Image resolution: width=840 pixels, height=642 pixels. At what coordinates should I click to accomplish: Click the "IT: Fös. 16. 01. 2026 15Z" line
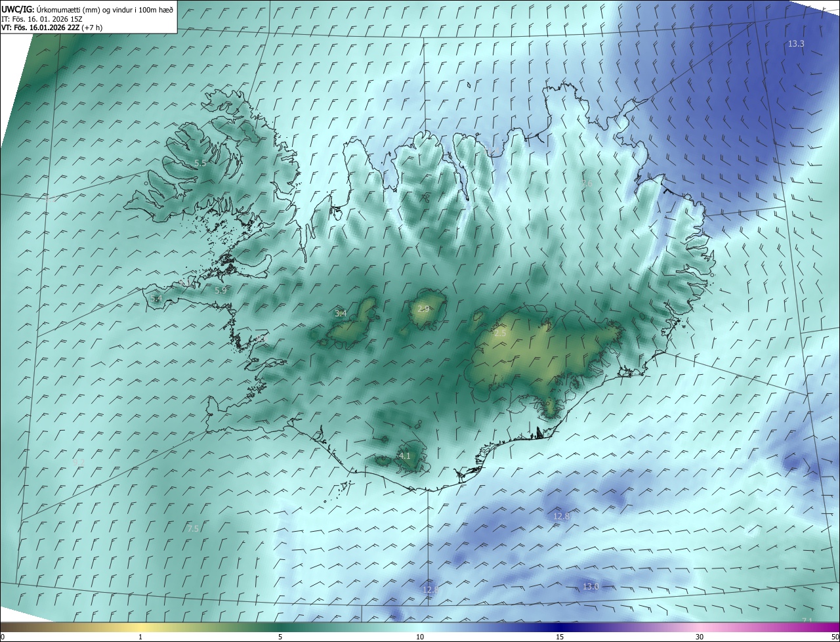(41, 19)
